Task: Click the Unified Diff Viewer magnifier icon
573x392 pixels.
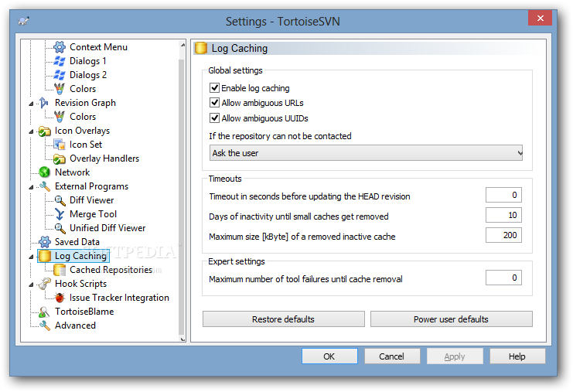Action: point(60,228)
